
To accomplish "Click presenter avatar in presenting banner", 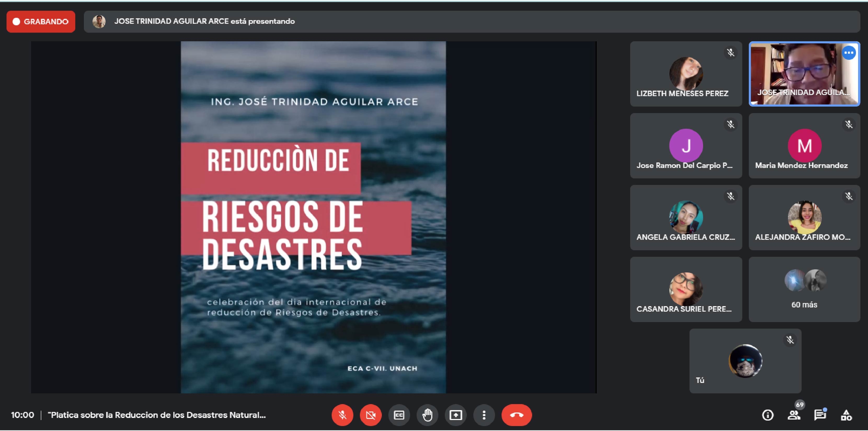I will [x=99, y=21].
